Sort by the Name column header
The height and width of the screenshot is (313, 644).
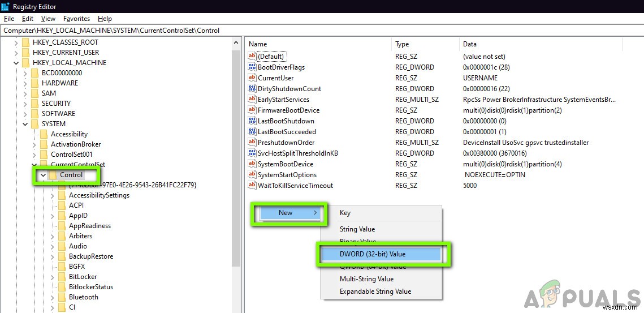tap(319, 44)
